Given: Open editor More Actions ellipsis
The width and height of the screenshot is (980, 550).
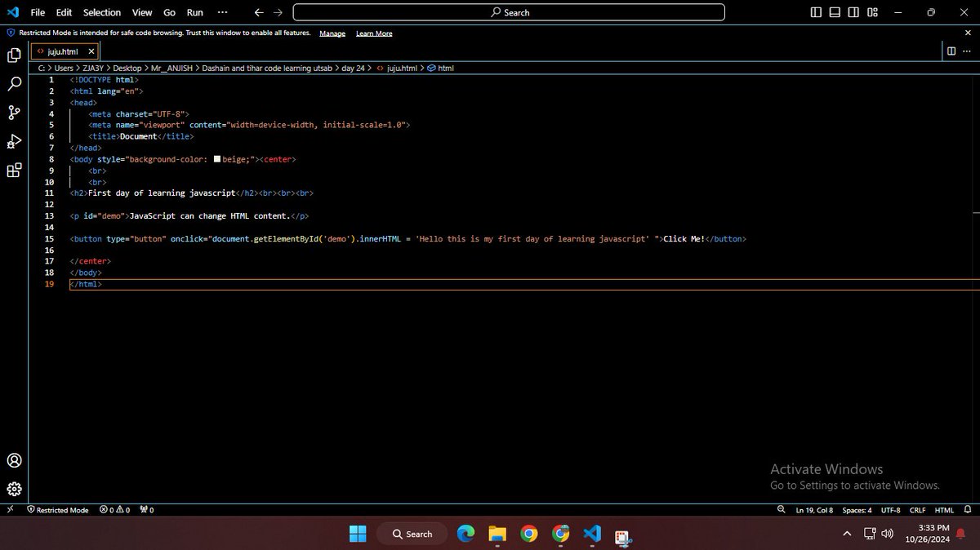Looking at the screenshot, I should (x=967, y=51).
